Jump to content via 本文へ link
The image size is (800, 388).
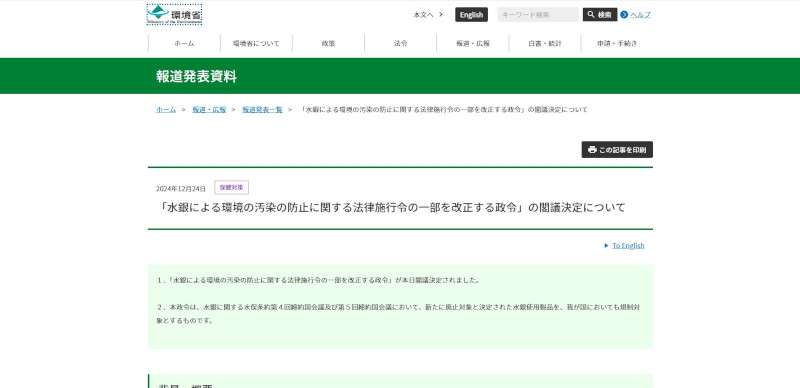click(428, 15)
